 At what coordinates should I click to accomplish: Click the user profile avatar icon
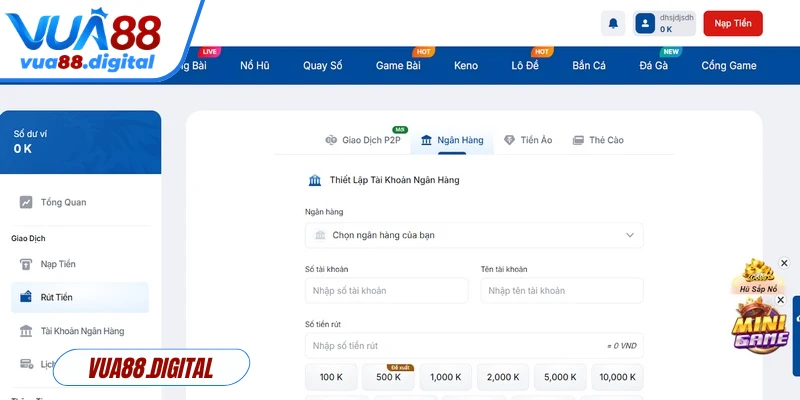tap(645, 23)
